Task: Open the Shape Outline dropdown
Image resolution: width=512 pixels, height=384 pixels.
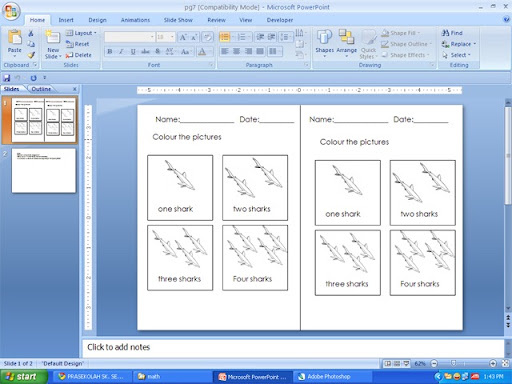Action: pyautogui.click(x=406, y=44)
